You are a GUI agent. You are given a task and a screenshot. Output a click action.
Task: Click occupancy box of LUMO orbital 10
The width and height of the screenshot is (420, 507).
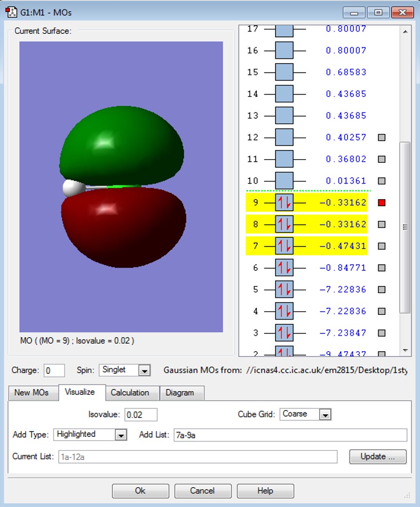[x=284, y=181]
